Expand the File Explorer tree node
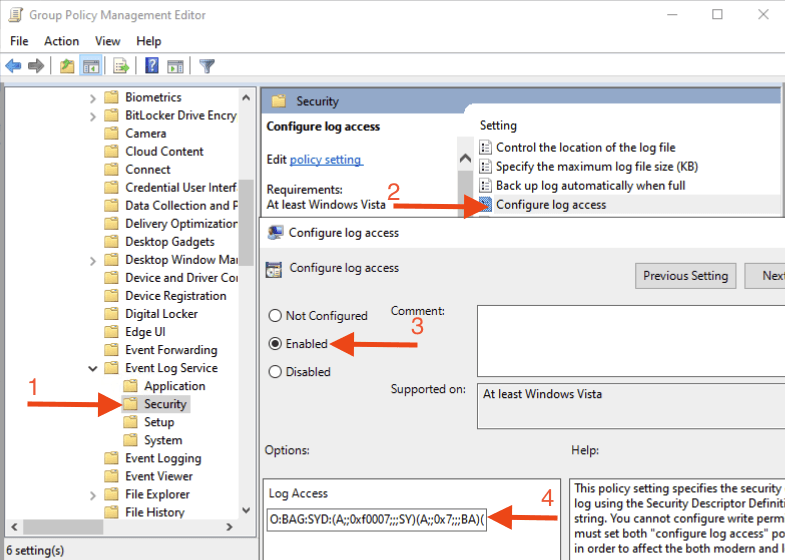 coord(93,495)
